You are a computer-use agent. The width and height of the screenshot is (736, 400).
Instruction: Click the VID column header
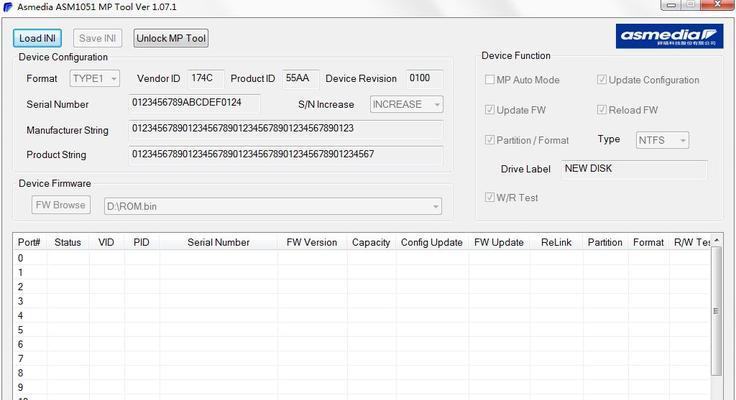106,242
